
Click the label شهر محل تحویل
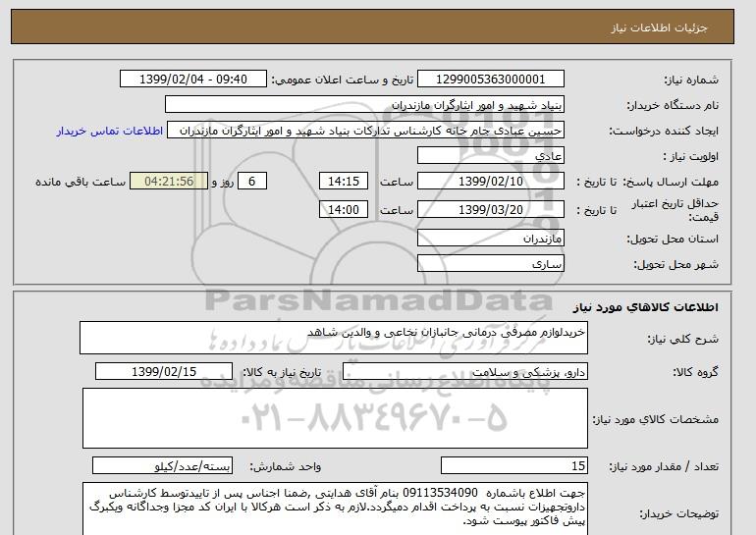pyautogui.click(x=675, y=265)
